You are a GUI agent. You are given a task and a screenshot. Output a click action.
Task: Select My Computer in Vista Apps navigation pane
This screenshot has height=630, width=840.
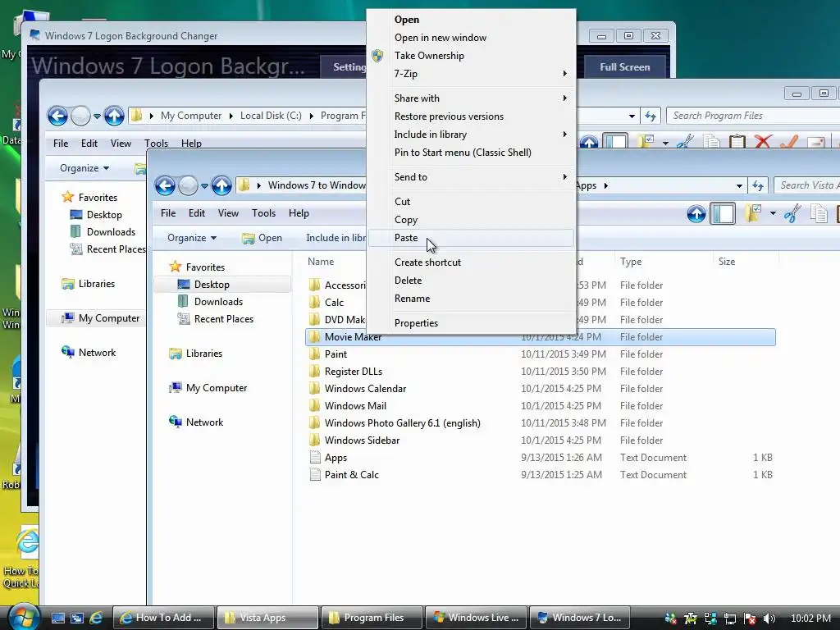coord(216,388)
